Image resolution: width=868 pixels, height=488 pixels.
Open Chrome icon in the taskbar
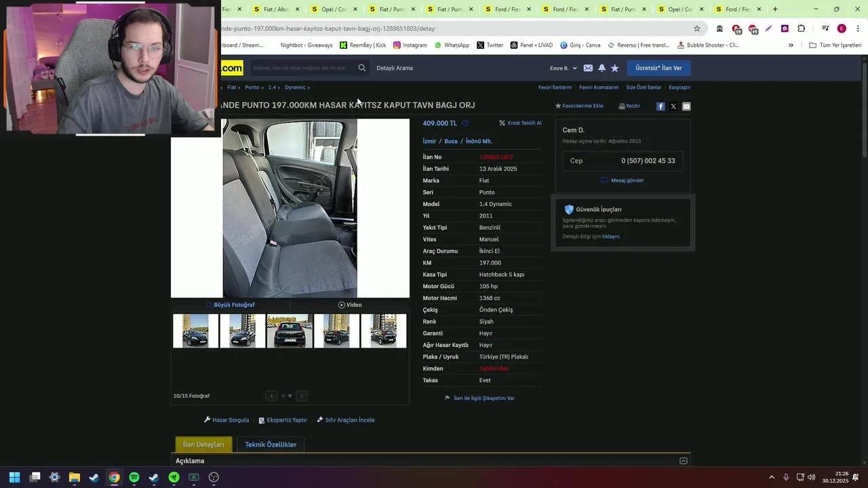pos(114,477)
